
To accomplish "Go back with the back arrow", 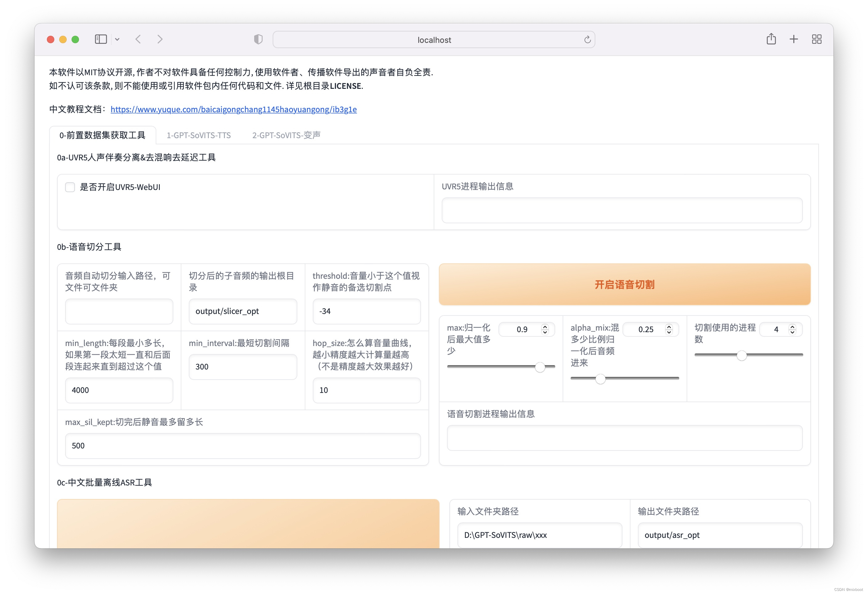I will tap(138, 39).
